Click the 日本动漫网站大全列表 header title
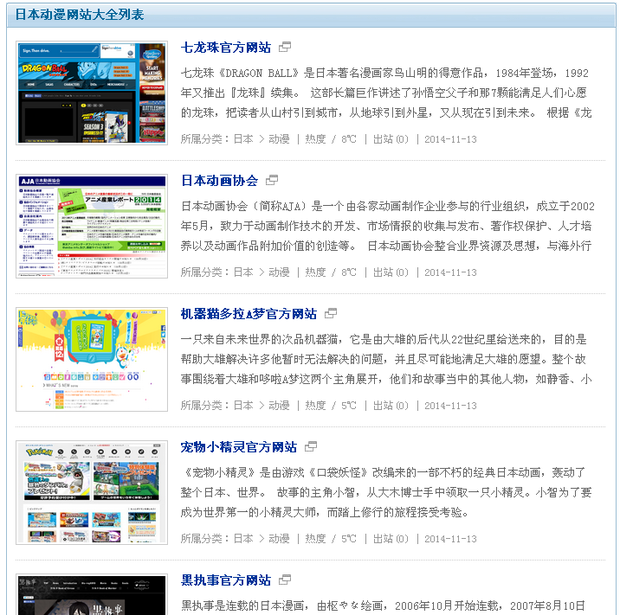Screen dimensions: 620x615 click(79, 15)
